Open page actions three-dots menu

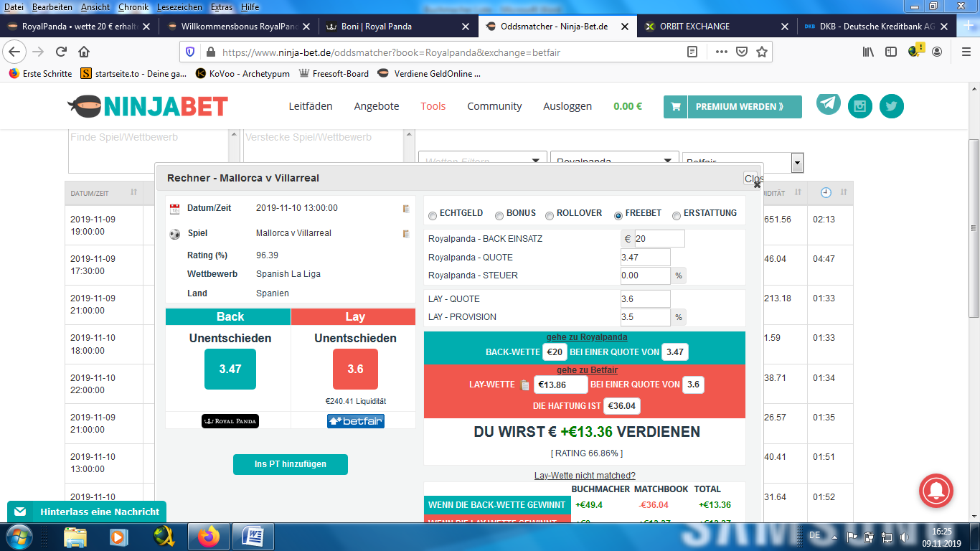pos(721,52)
